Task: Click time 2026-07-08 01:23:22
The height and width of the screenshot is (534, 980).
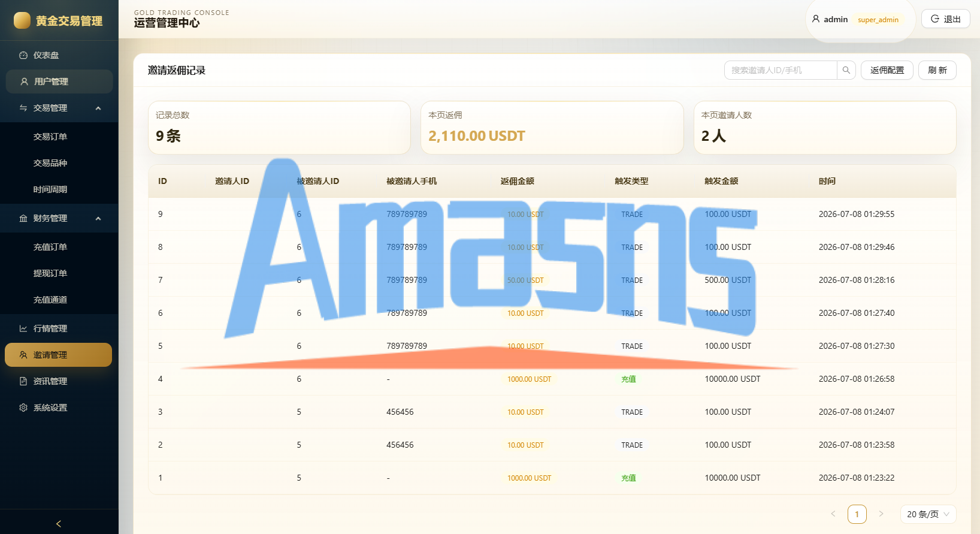Action: 857,478
